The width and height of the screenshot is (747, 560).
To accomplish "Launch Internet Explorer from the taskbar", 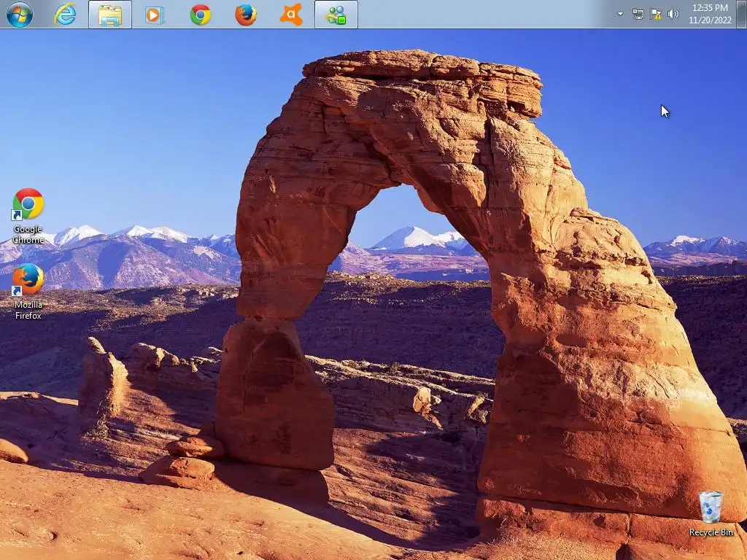I will coord(65,15).
